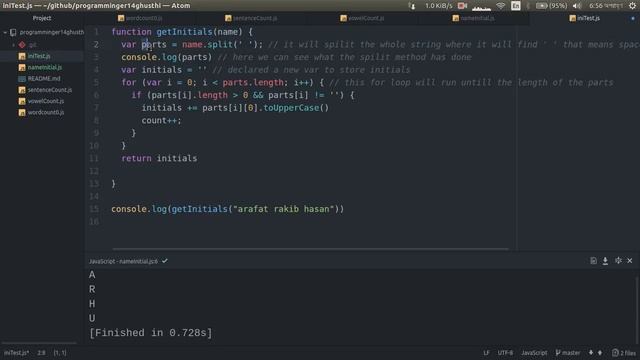Switch to the nameInitial.js tab
Image resolution: width=640 pixels, height=360 pixels.
click(x=473, y=18)
